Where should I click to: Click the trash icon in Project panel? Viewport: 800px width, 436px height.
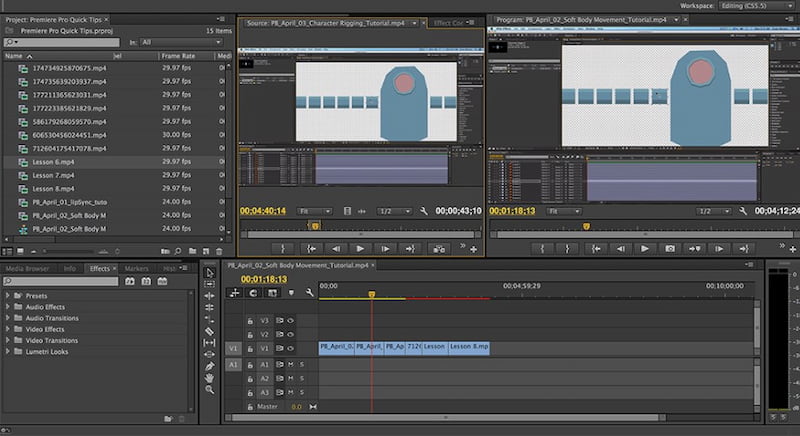[x=219, y=251]
